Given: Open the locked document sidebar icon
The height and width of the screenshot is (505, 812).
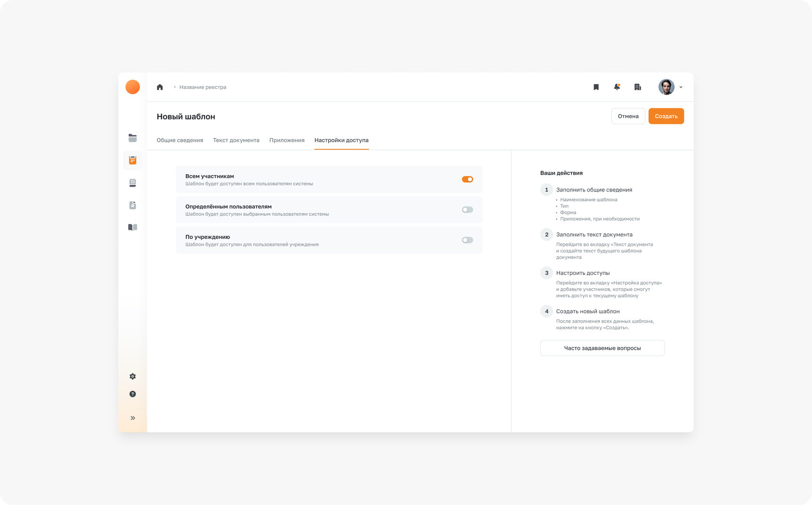Looking at the screenshot, I should [x=132, y=205].
